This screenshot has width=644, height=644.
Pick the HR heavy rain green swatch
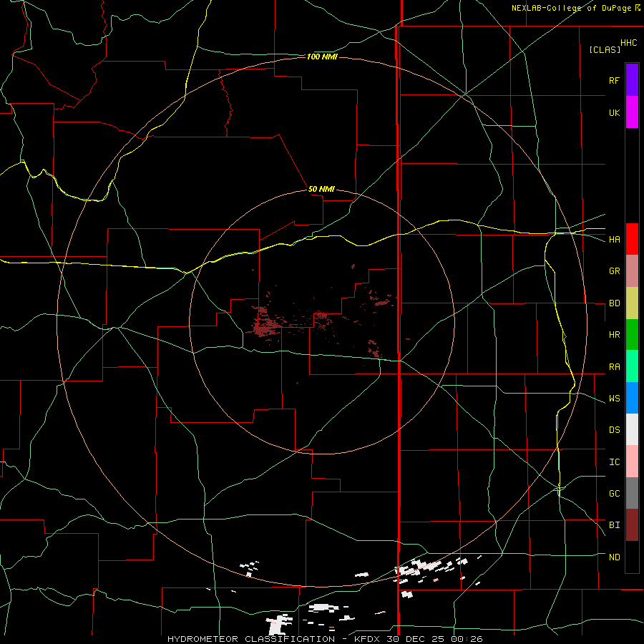point(632,335)
